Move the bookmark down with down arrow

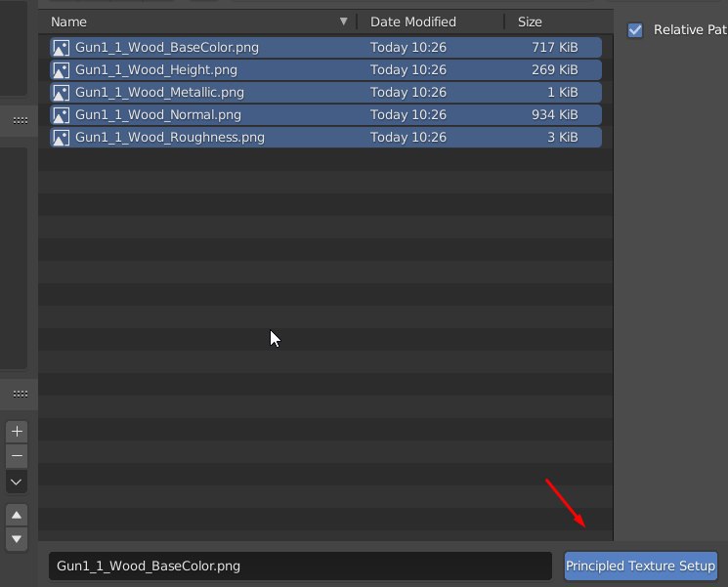coord(17,539)
